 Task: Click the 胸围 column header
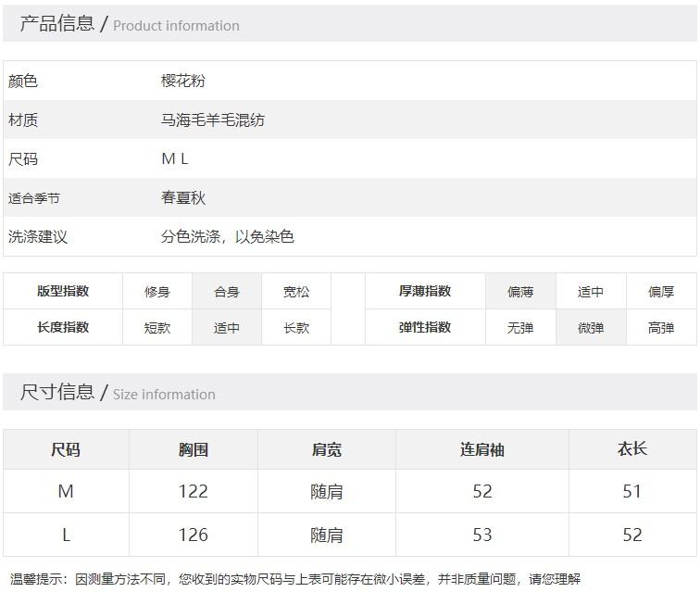tap(194, 449)
